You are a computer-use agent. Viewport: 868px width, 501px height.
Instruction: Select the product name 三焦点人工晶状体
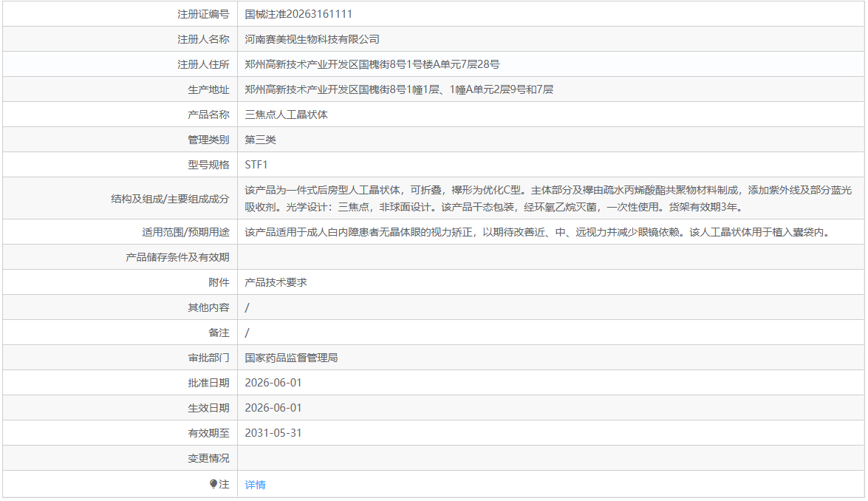[x=286, y=115]
